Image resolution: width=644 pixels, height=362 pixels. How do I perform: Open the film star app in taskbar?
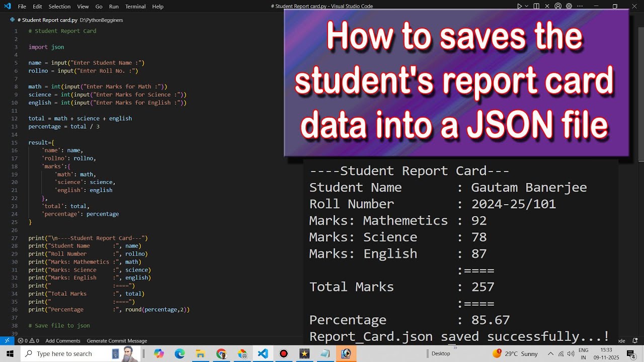(x=304, y=353)
